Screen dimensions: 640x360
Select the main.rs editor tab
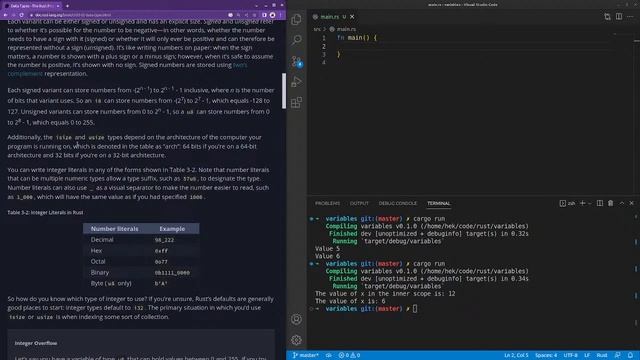tap(333, 17)
